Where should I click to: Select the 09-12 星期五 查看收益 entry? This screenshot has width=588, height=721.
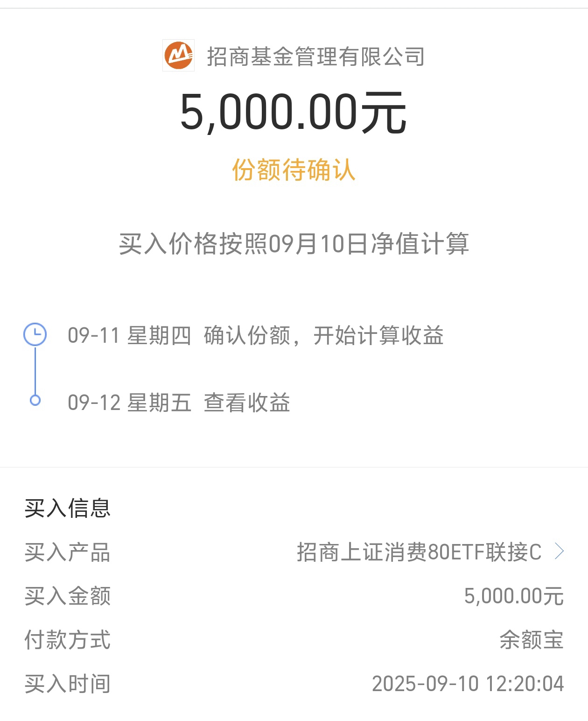coord(179,403)
